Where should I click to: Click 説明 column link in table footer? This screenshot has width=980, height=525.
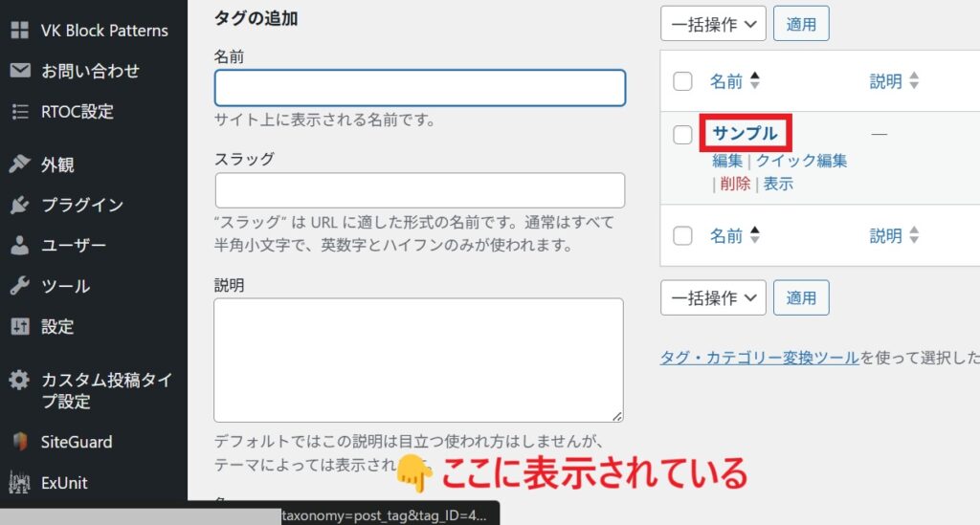coord(885,236)
